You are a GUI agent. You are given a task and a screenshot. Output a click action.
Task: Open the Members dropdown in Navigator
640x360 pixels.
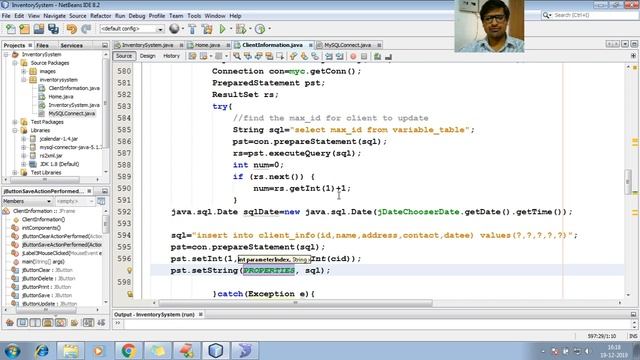coord(27,201)
